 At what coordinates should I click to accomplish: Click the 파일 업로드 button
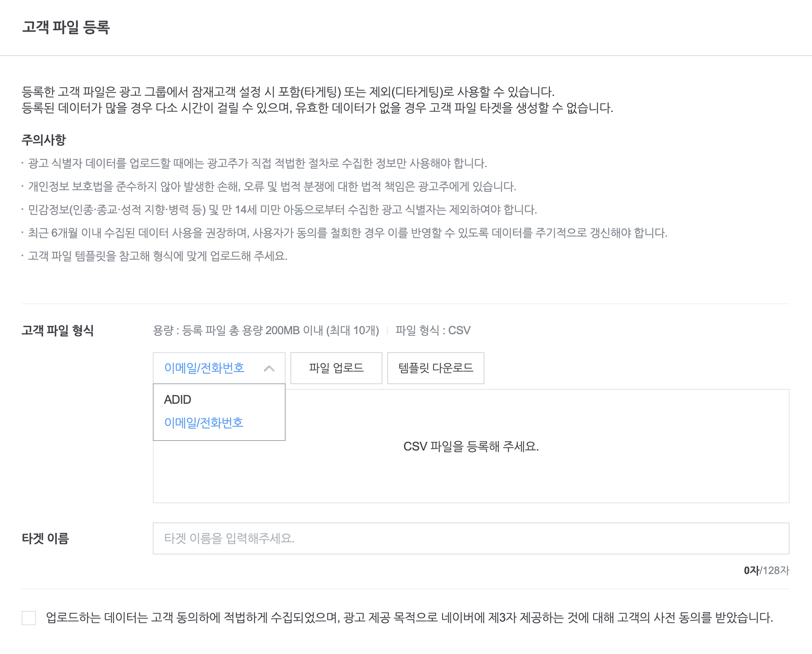(x=336, y=368)
